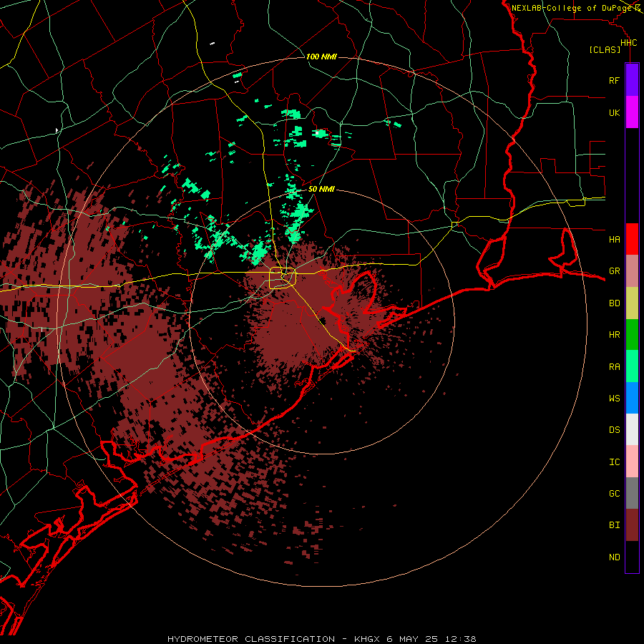Click the GR salmon legend color swatch
Screen dimensions: 644x644
[x=632, y=271]
